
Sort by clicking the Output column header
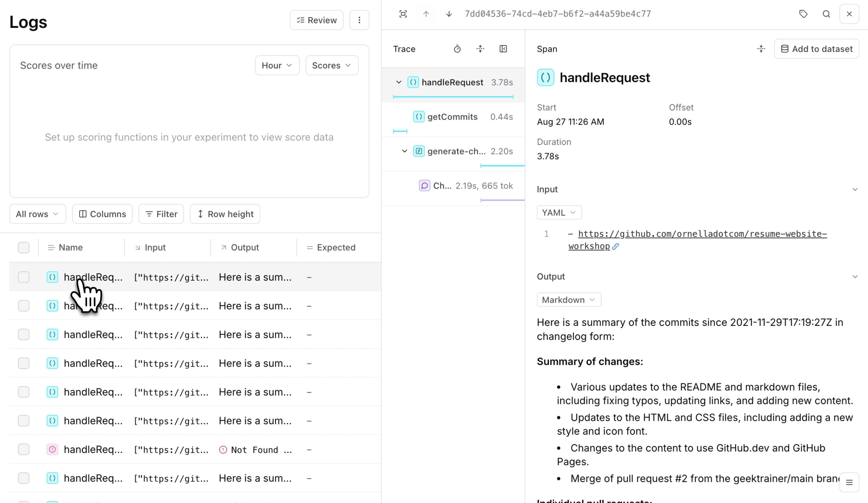(245, 248)
